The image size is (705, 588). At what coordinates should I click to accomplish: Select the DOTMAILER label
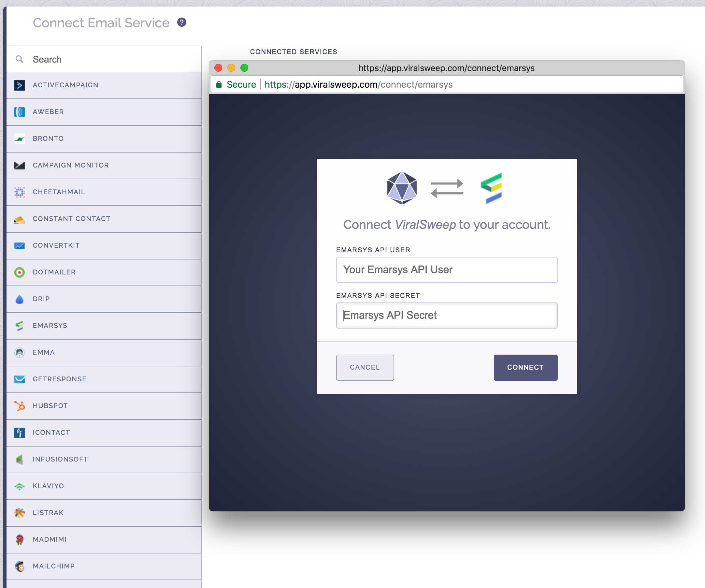54,272
